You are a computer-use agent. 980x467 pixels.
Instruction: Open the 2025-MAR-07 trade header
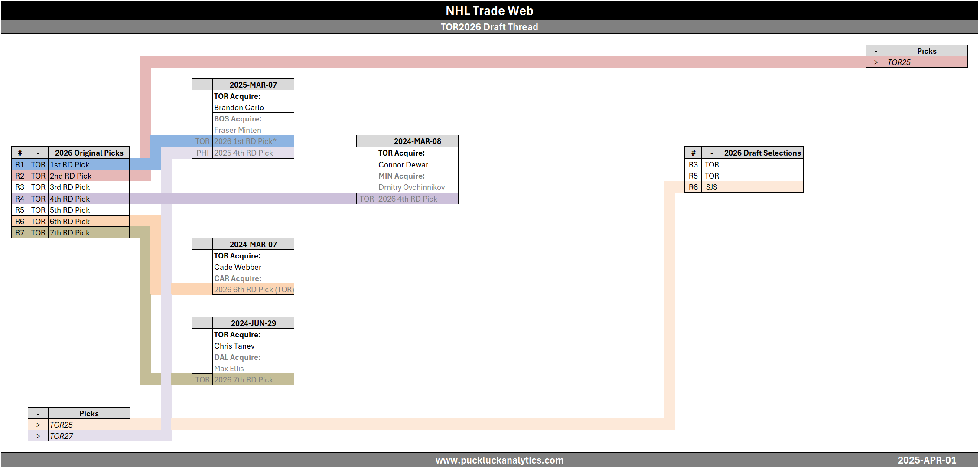pyautogui.click(x=253, y=85)
